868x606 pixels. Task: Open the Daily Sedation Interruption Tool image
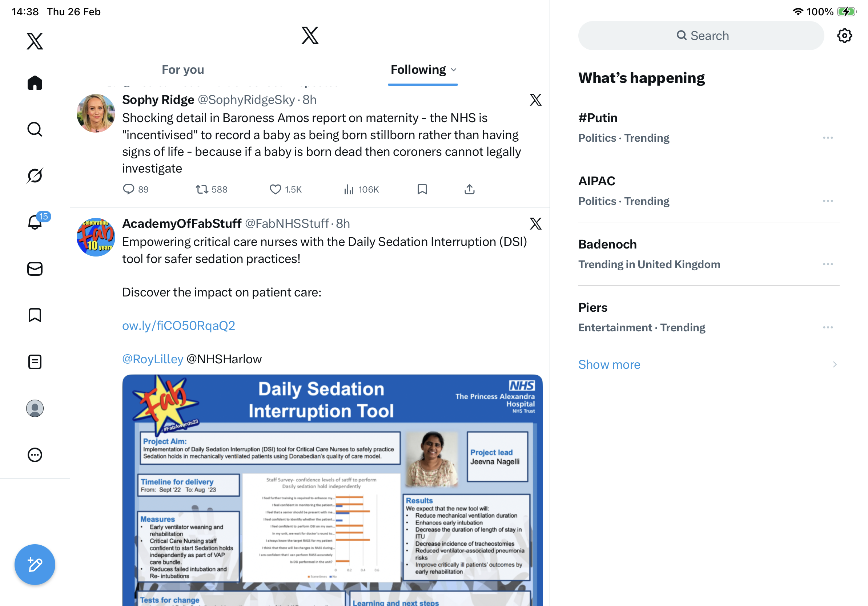[332, 490]
